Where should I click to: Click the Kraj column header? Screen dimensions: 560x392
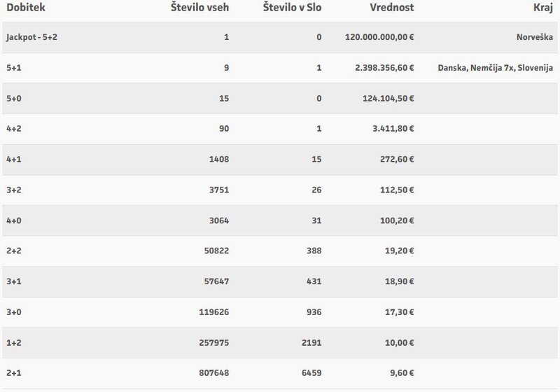pos(543,8)
